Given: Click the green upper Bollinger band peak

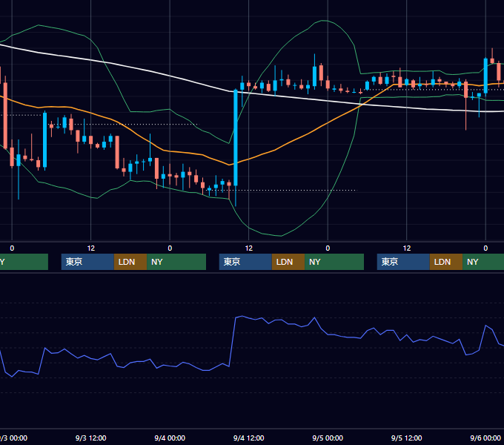Looking at the screenshot, I should tap(324, 21).
